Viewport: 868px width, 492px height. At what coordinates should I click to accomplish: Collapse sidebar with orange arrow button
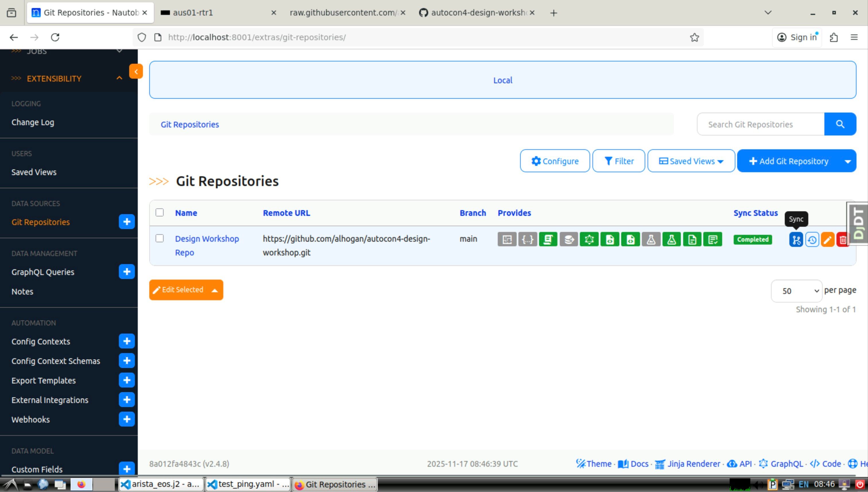(x=136, y=71)
